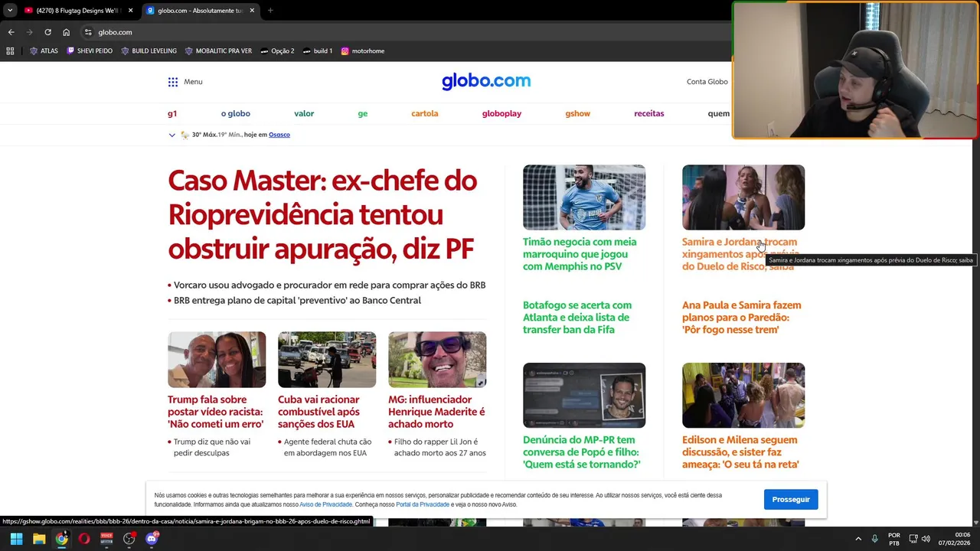Open the bookmarks apps grid icon
980x551 pixels.
pos(10,51)
